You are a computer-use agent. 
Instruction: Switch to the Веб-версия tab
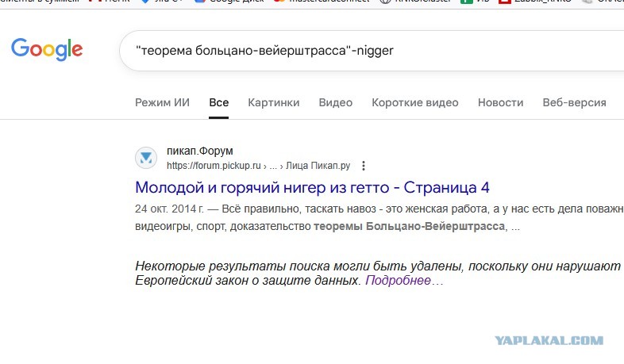point(574,102)
